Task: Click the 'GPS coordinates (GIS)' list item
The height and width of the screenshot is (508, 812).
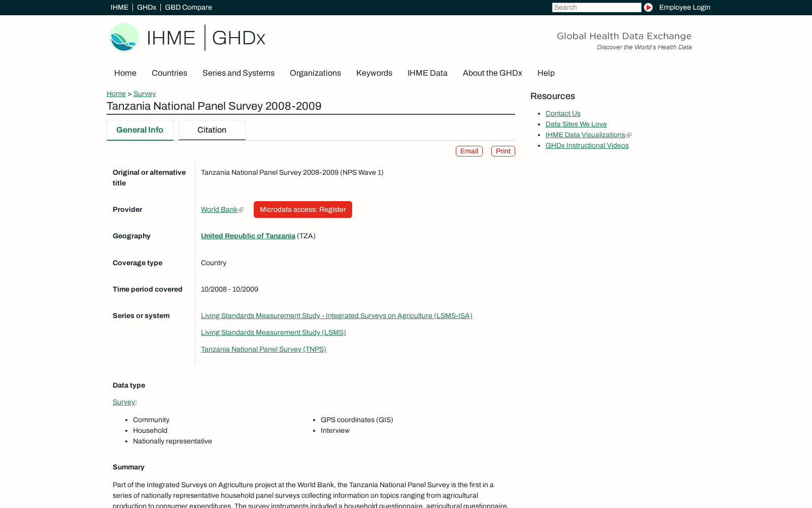Action: pyautogui.click(x=357, y=420)
